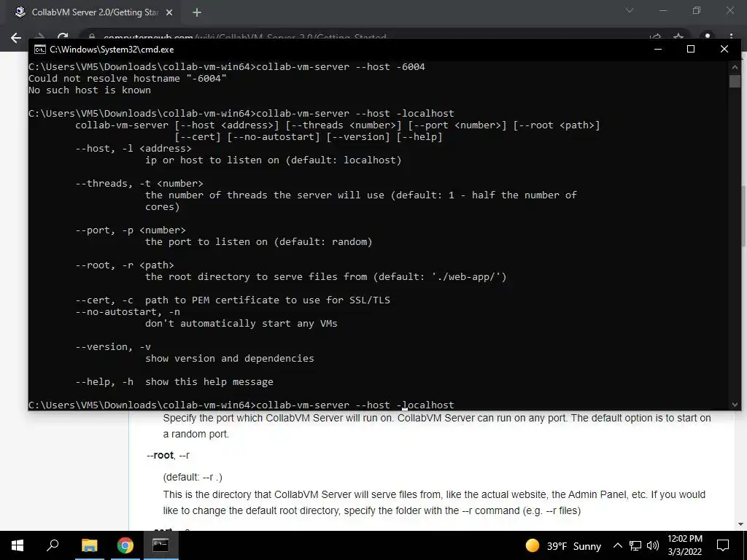The width and height of the screenshot is (747, 560).
Task: Open network status tray icon
Action: coord(635,545)
